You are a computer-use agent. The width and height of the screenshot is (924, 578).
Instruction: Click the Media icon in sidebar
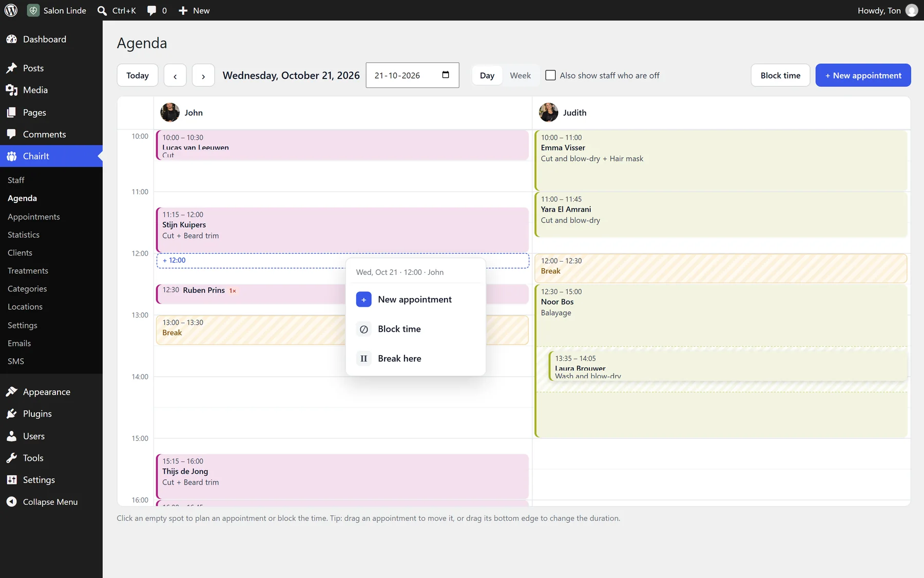pos(12,90)
